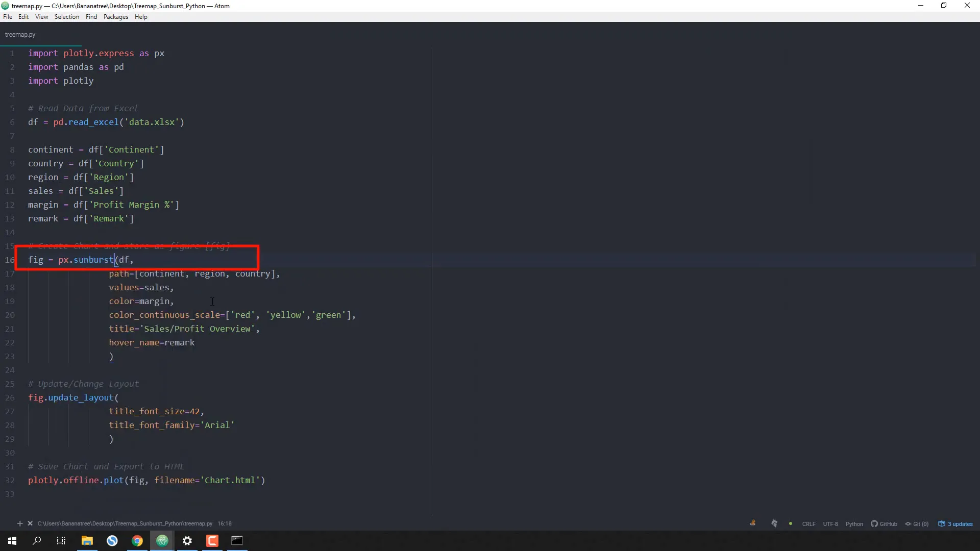980x551 pixels.
Task: Open Command Prompt from the taskbar
Action: pyautogui.click(x=237, y=541)
